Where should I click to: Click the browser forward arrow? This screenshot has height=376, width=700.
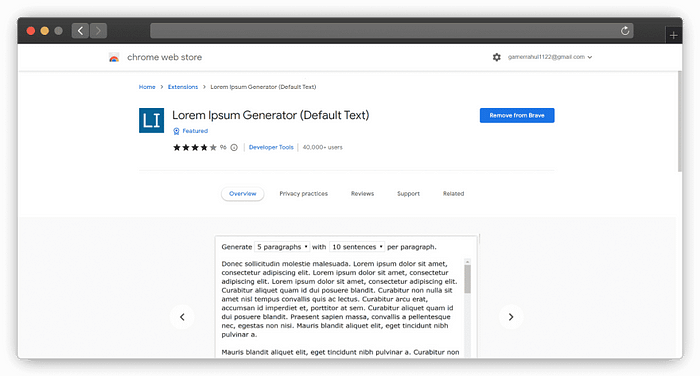[98, 31]
